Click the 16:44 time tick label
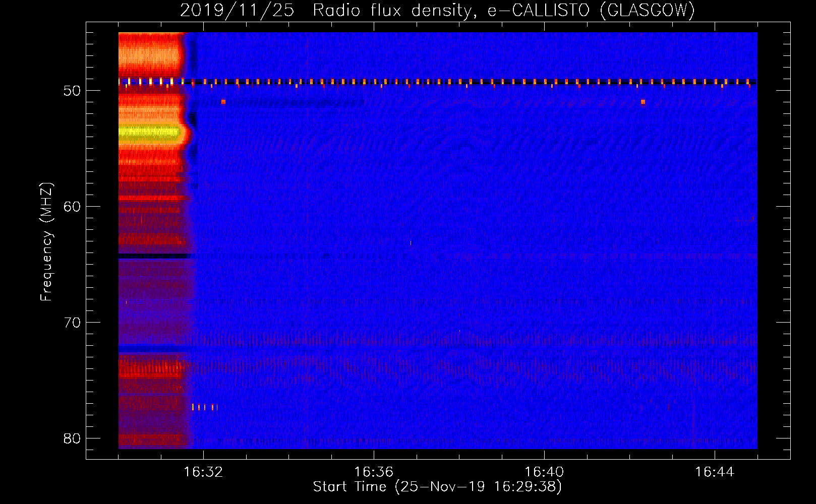The height and width of the screenshot is (504, 816). 715,472
